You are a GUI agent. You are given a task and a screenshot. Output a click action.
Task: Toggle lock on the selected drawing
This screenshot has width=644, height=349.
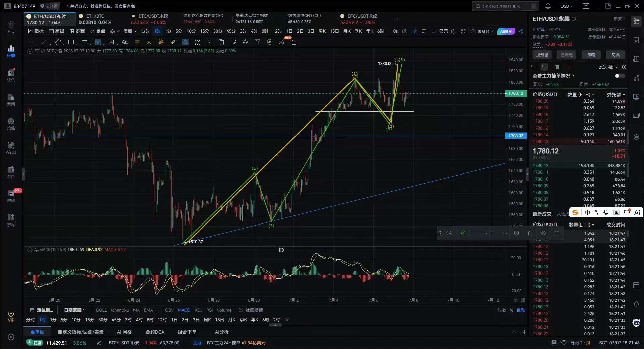click(530, 233)
